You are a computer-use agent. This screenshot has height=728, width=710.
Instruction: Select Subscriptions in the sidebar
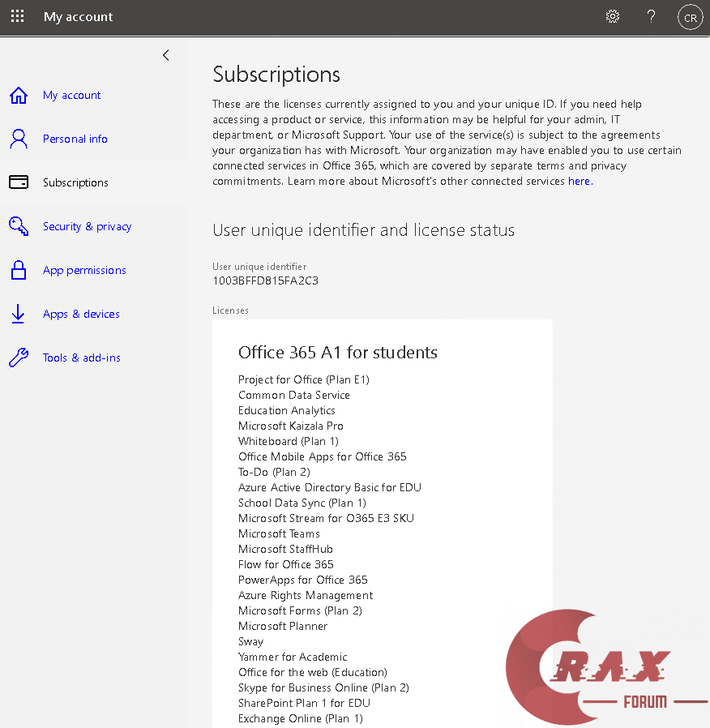point(75,182)
